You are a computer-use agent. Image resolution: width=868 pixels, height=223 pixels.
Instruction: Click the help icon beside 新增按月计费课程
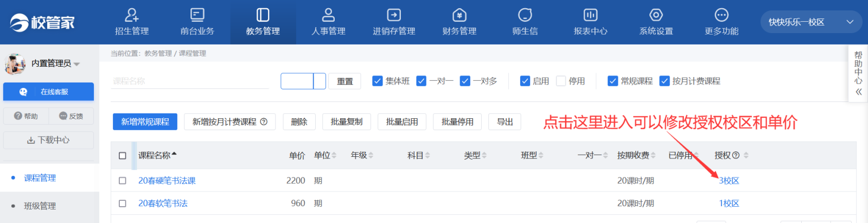click(x=264, y=122)
